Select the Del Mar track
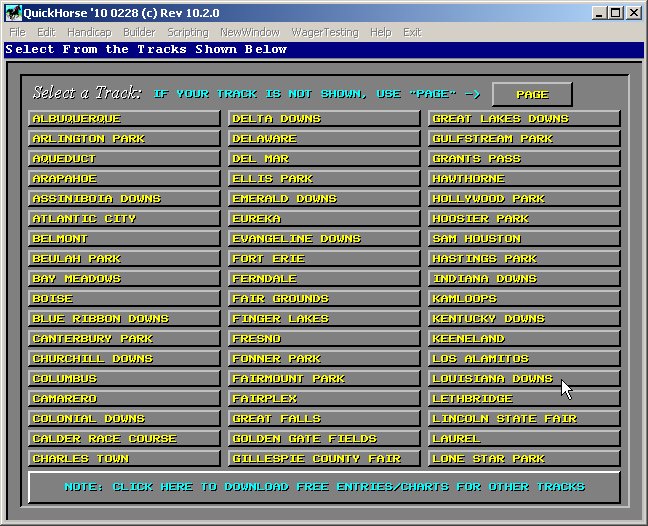The image size is (648, 526). [x=324, y=159]
